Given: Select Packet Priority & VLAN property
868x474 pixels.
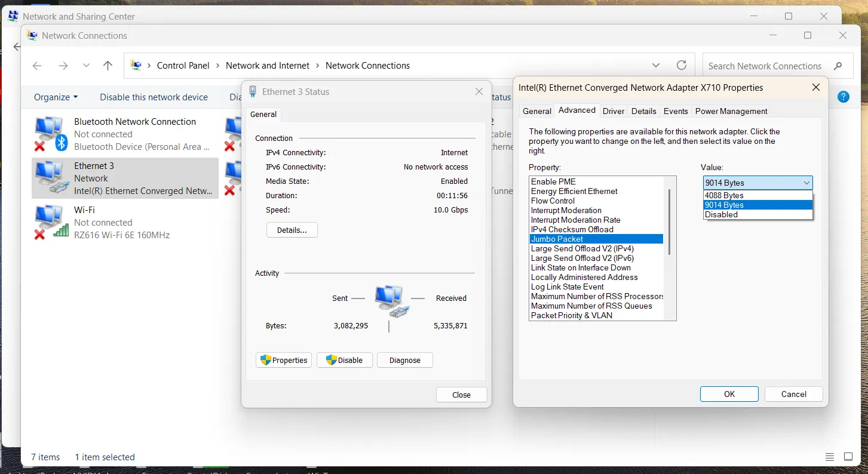Looking at the screenshot, I should point(596,315).
